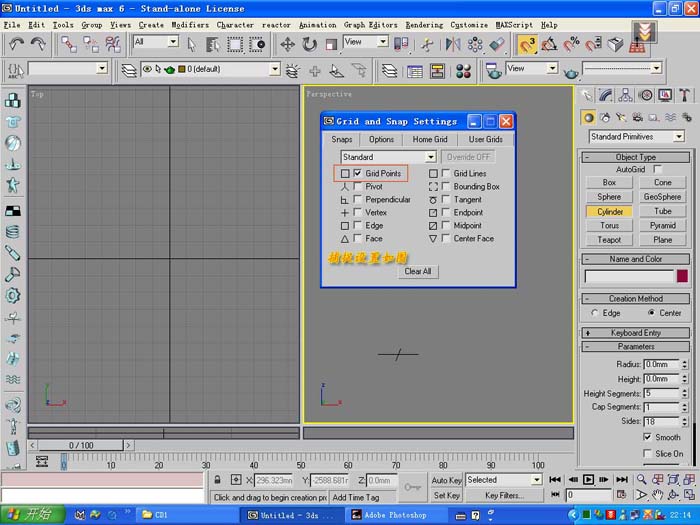The image size is (700, 525).
Task: Open the Modifiers menu
Action: click(190, 24)
